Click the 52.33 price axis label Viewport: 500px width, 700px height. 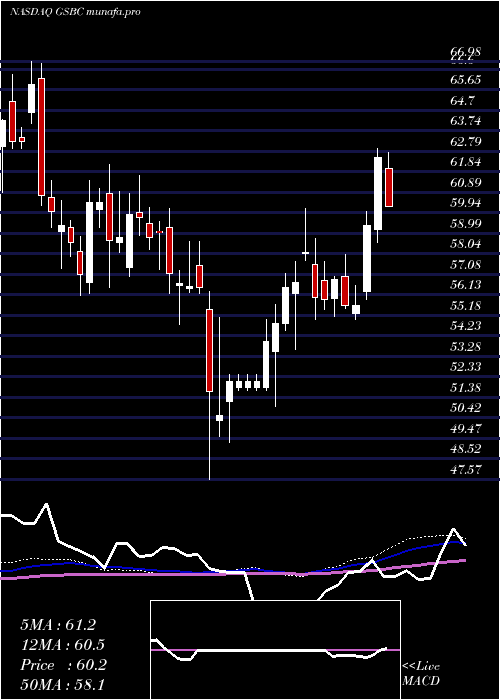tap(465, 367)
